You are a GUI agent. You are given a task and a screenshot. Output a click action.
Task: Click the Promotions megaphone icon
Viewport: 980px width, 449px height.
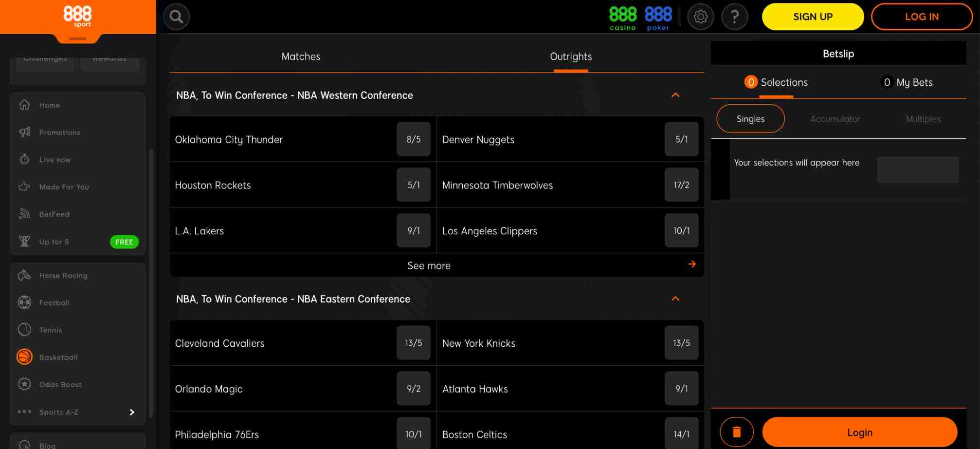click(x=24, y=132)
